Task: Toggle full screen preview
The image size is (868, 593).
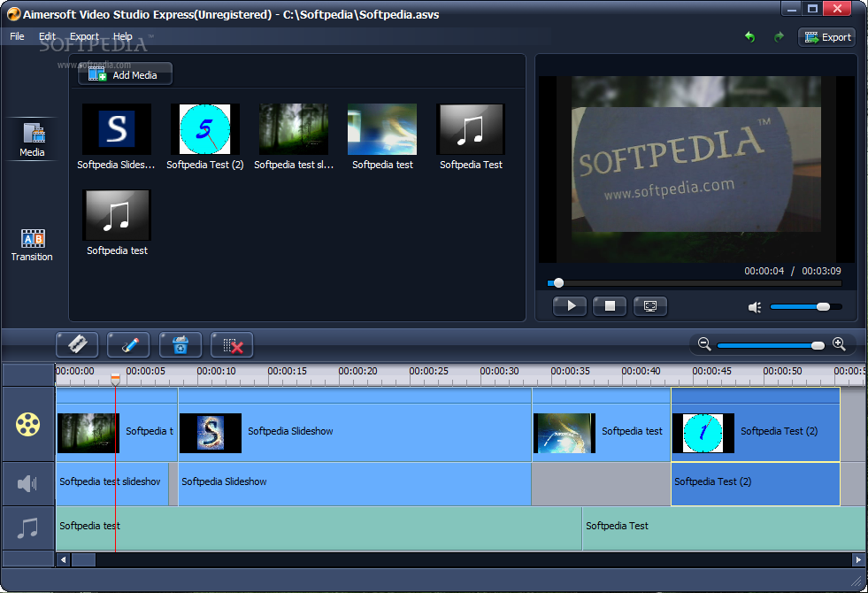Action: (650, 305)
